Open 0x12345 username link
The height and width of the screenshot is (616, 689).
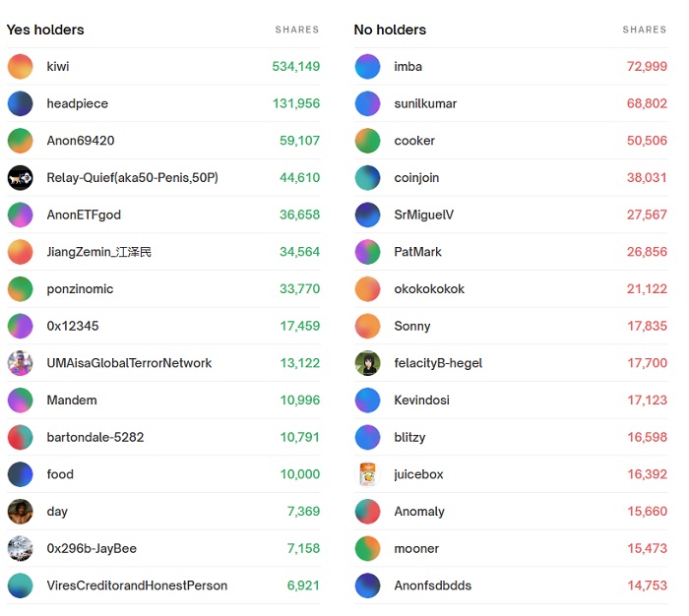73,326
